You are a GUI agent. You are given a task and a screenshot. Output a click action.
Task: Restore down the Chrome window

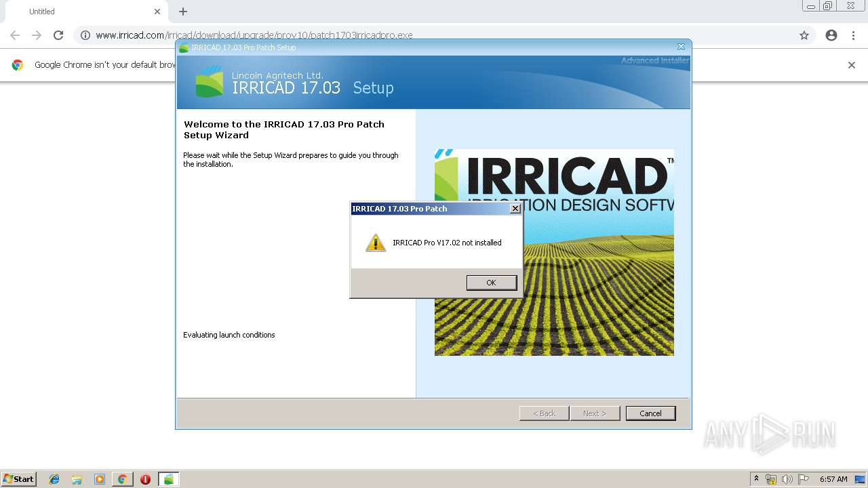pyautogui.click(x=828, y=6)
